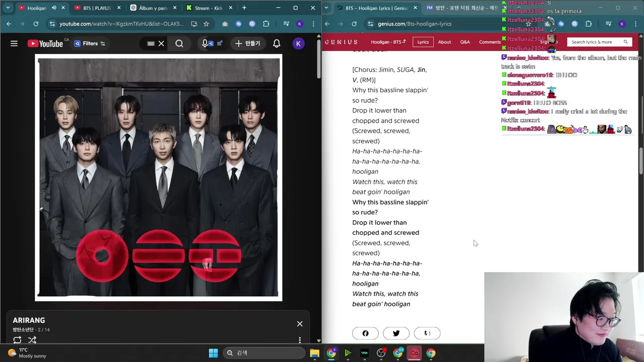This screenshot has width=644, height=362.
Task: Expand tab search dropdown in Genius window
Action: point(326,8)
